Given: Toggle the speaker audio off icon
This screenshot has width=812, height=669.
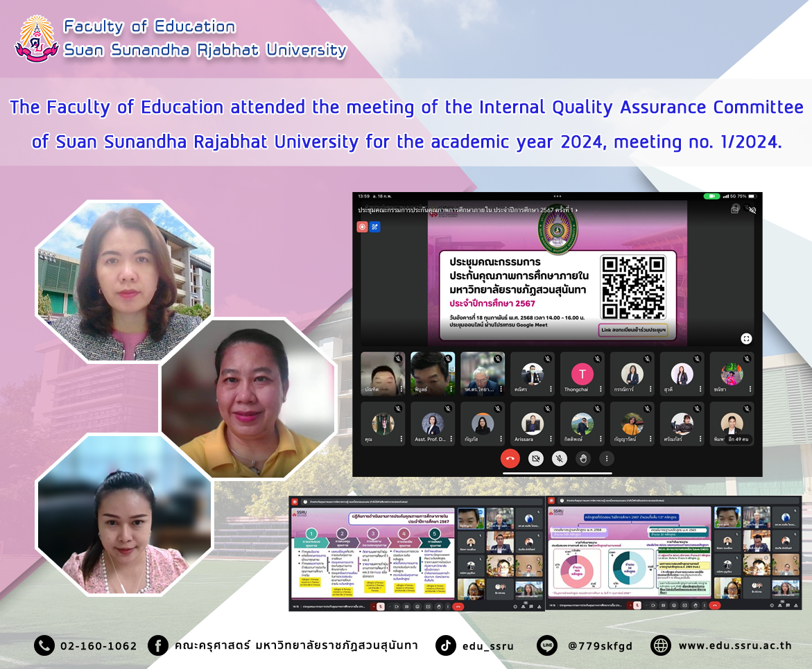Looking at the screenshot, I should point(752,209).
